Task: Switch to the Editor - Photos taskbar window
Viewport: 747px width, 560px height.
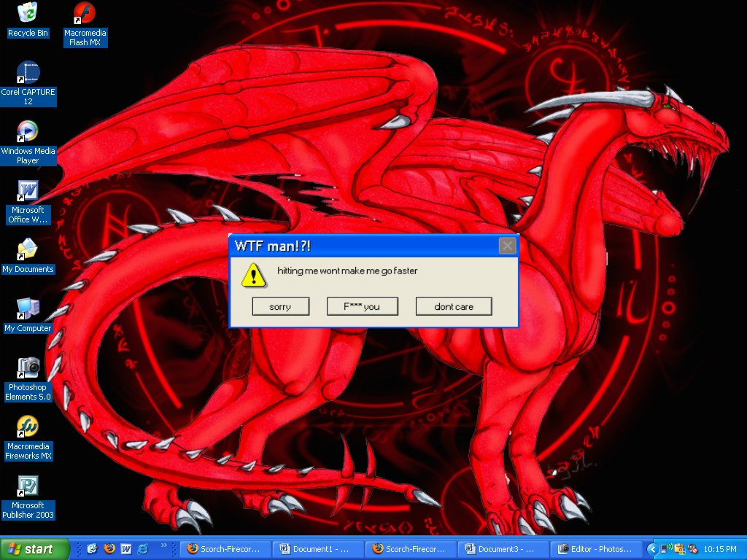Action: pyautogui.click(x=597, y=549)
